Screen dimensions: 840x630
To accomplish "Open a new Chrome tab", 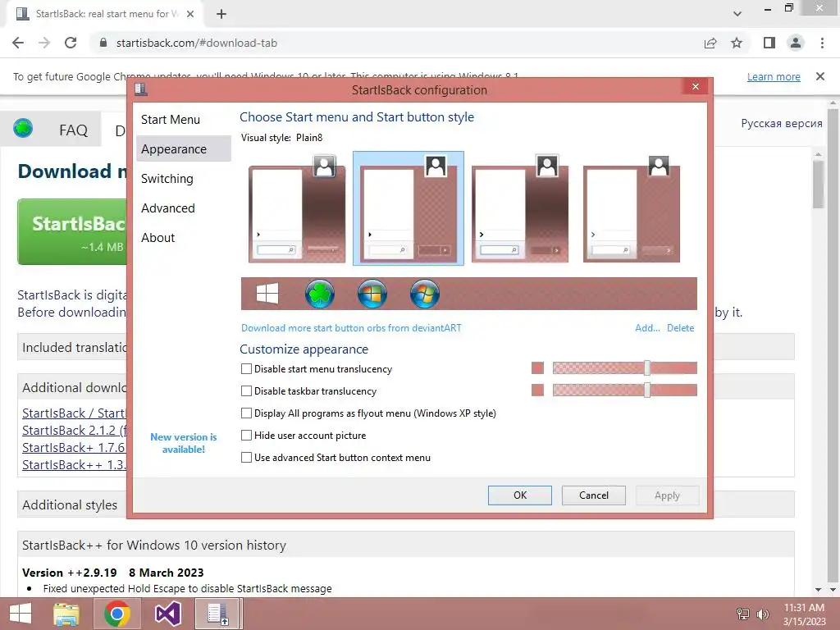I will pos(221,14).
